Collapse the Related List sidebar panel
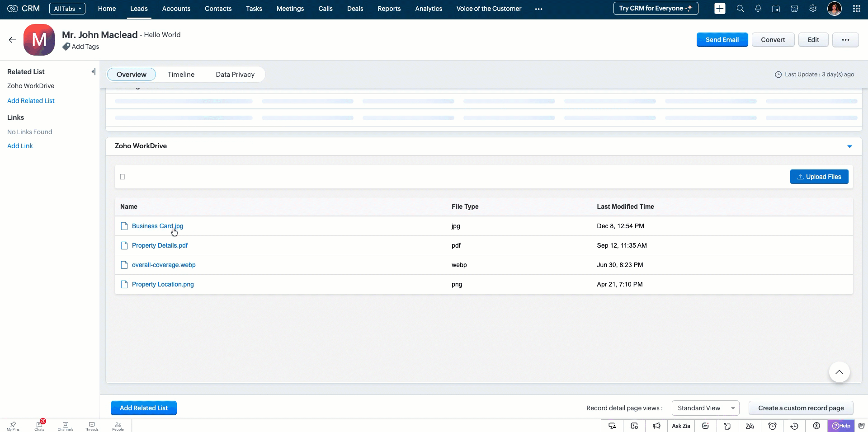Screen dimensions: 868x432 coord(93,72)
